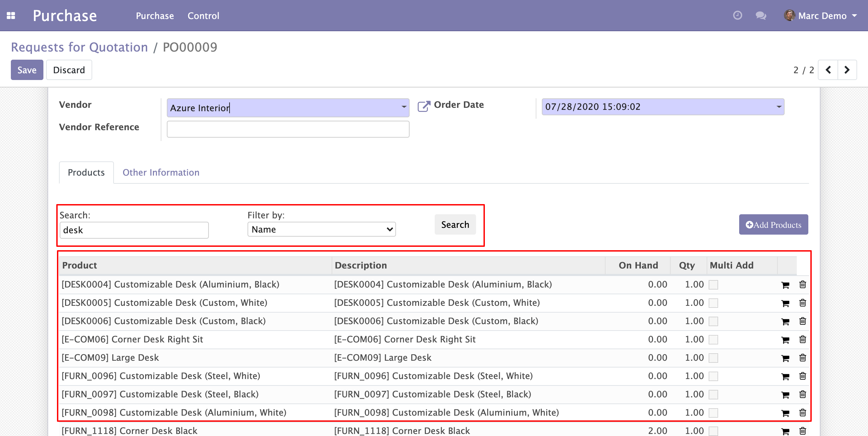This screenshot has width=868, height=436.
Task: Click trash icon on DESK0006 row
Action: pos(803,321)
